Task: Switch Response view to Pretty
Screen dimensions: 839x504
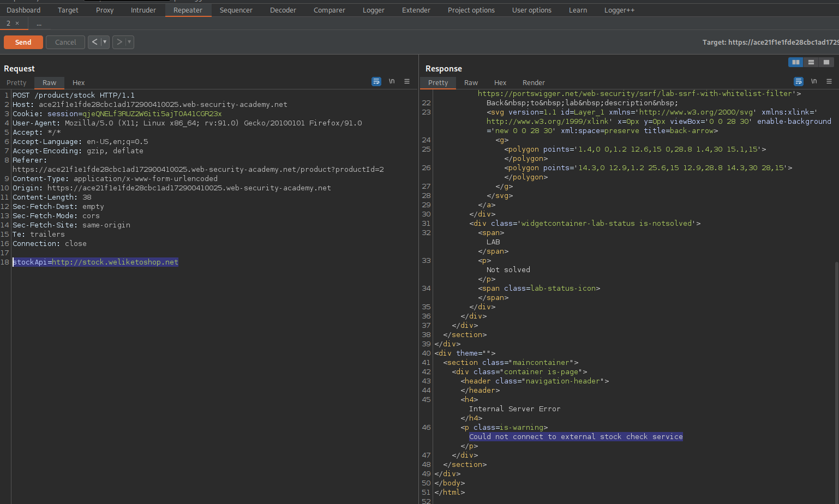Action: 438,83
